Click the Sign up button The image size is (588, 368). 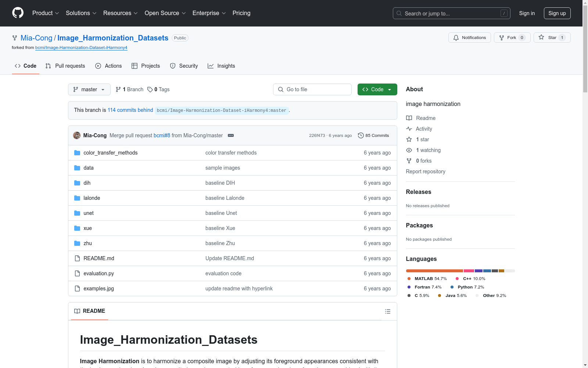[x=557, y=13]
